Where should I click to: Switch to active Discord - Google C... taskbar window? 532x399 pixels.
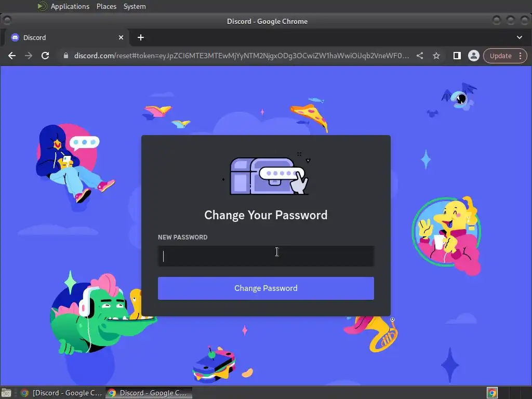[149, 393]
